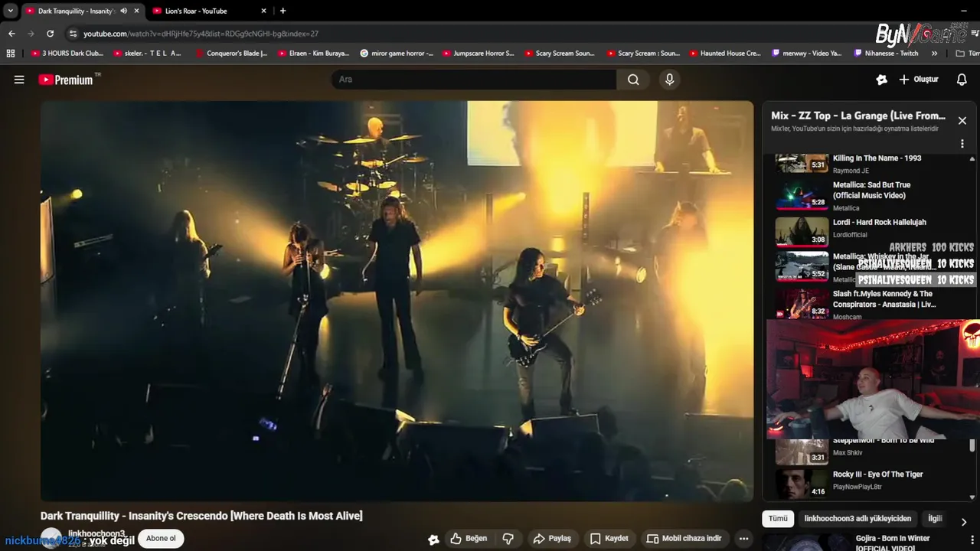Go back with browser back arrow
This screenshot has height=551, width=980.
coord(11,34)
